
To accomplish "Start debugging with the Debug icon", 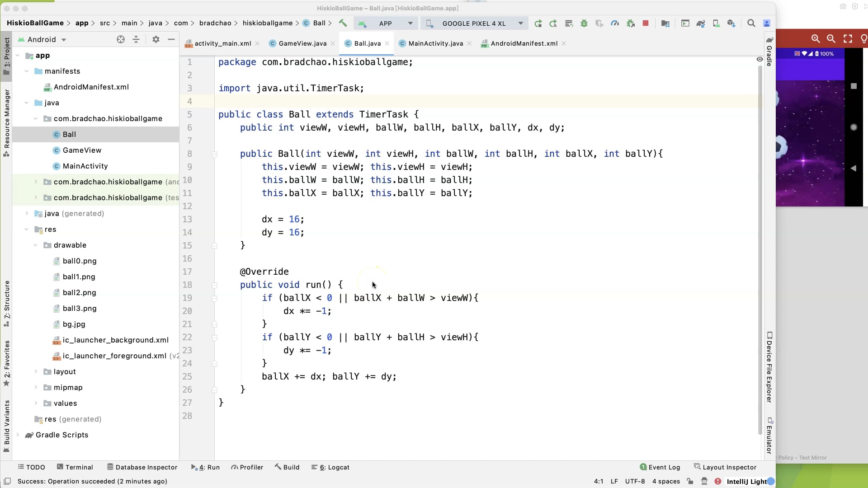I will tap(584, 23).
